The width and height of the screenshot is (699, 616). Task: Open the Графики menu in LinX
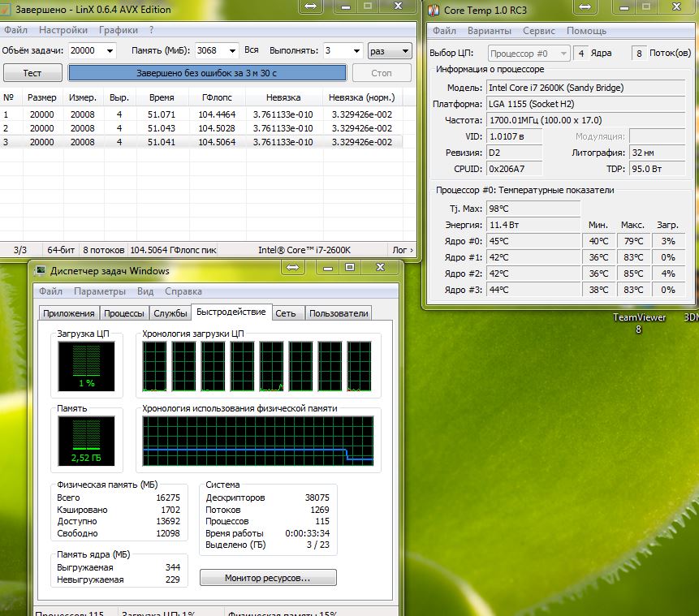tap(119, 30)
